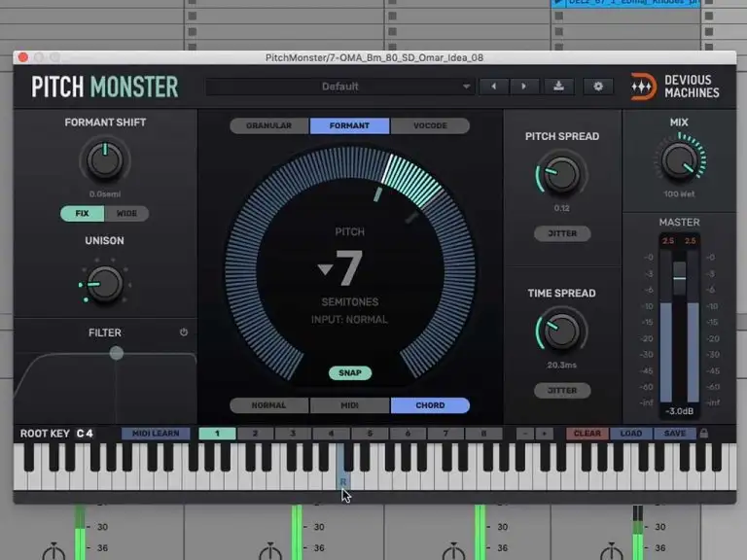Select chord slot 3
Image resolution: width=747 pixels, height=560 pixels.
294,434
